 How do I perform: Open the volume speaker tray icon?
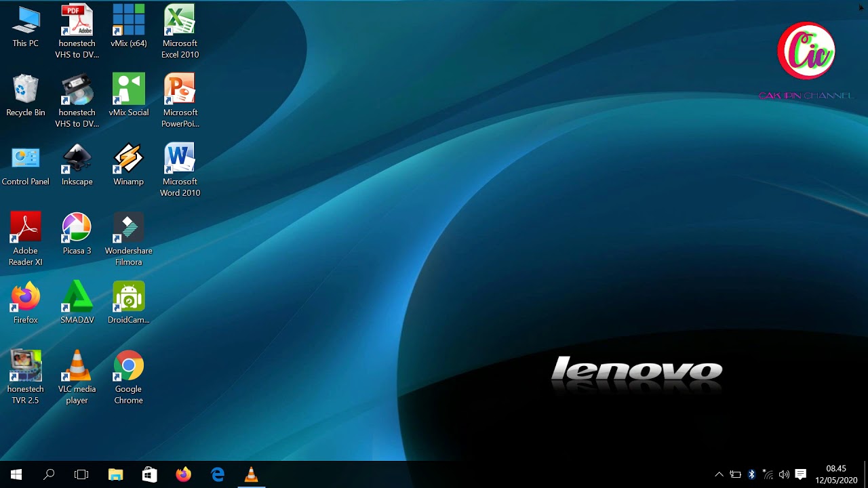pos(784,474)
